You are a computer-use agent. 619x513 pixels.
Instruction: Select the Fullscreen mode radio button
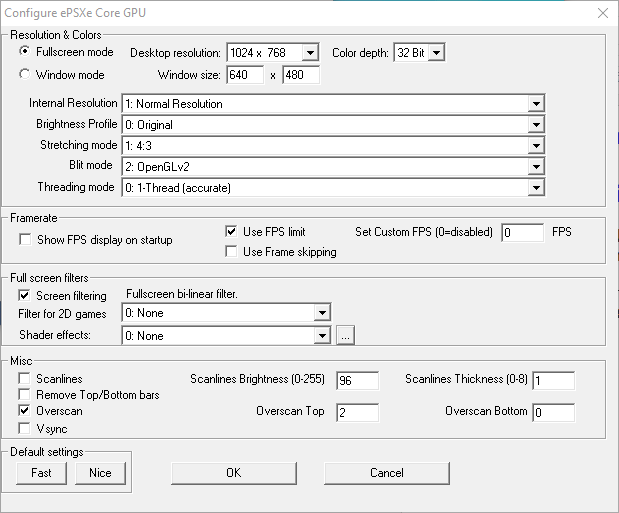point(24,51)
